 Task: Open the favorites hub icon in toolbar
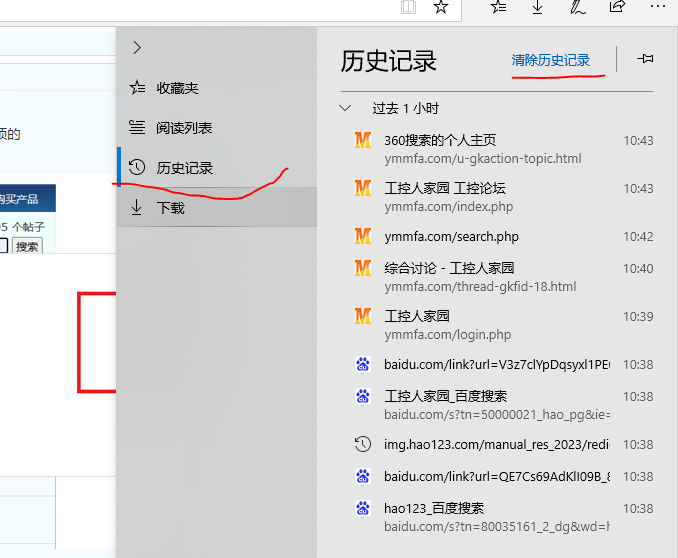click(x=498, y=7)
